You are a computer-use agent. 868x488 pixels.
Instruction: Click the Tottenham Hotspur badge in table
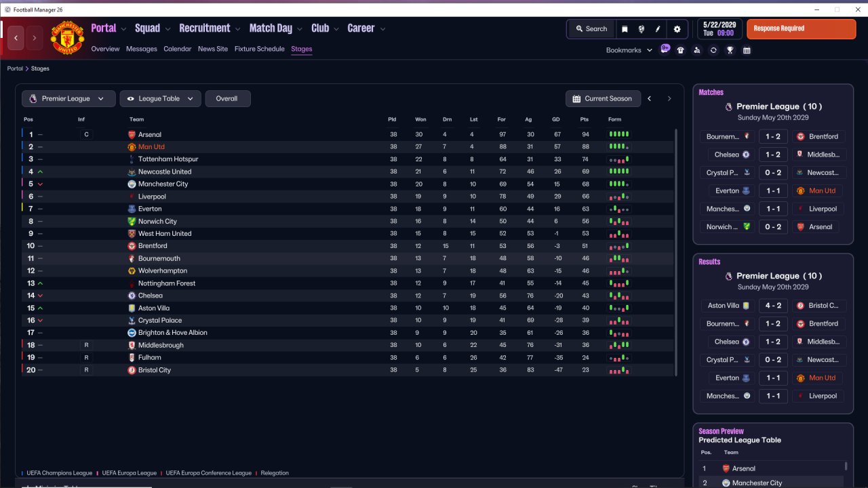[132, 159]
